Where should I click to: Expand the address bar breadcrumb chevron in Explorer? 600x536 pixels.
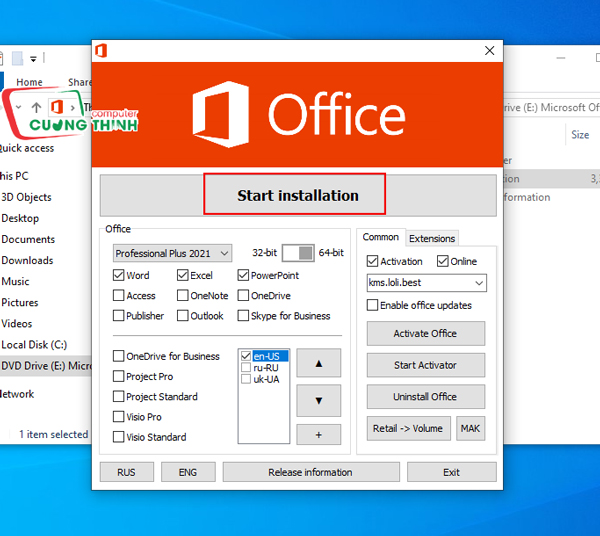[72, 108]
